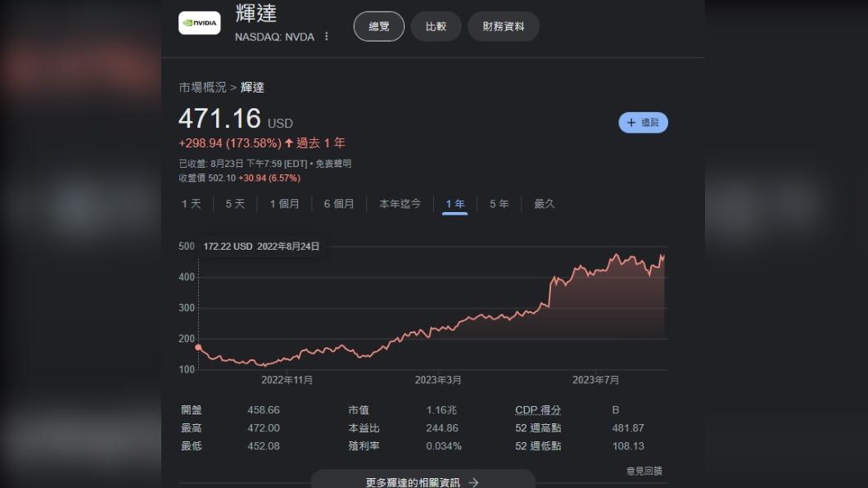
Task: Click the +298.94 (173.58%) change text
Action: pyautogui.click(x=230, y=143)
